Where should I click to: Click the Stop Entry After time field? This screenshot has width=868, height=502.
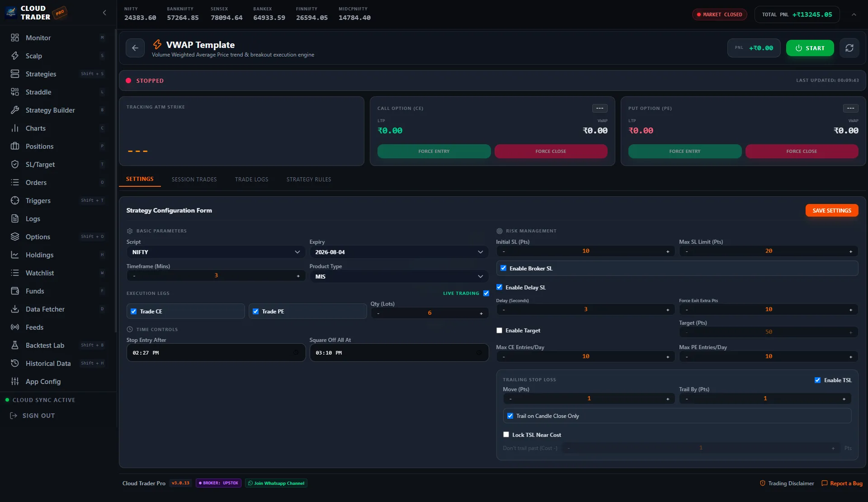click(x=216, y=353)
